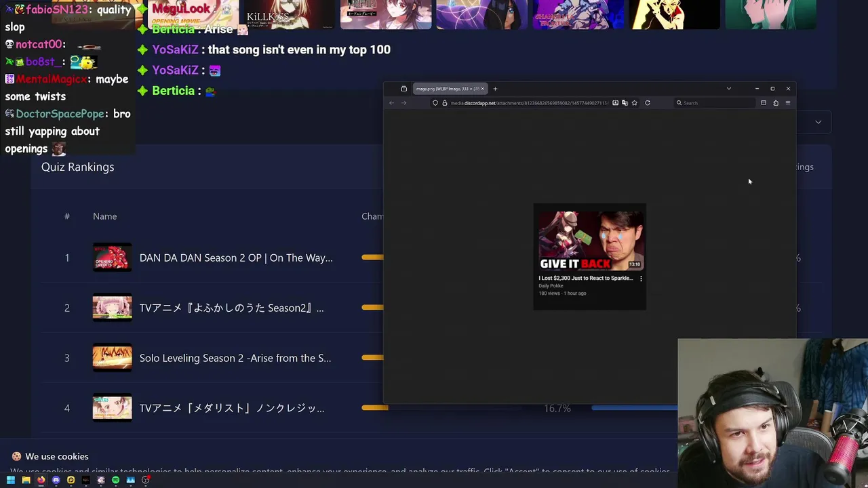Screen dimensions: 868x488
Task: Go back with the browser back arrow
Action: [391, 103]
